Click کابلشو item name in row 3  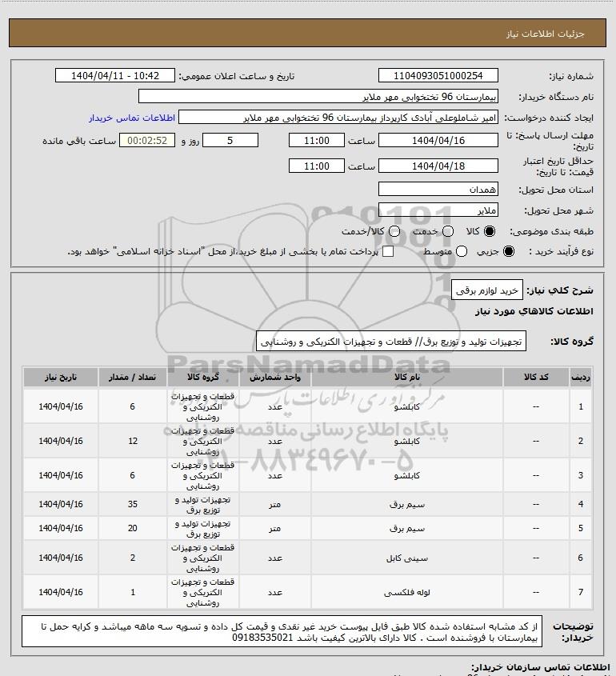(407, 475)
